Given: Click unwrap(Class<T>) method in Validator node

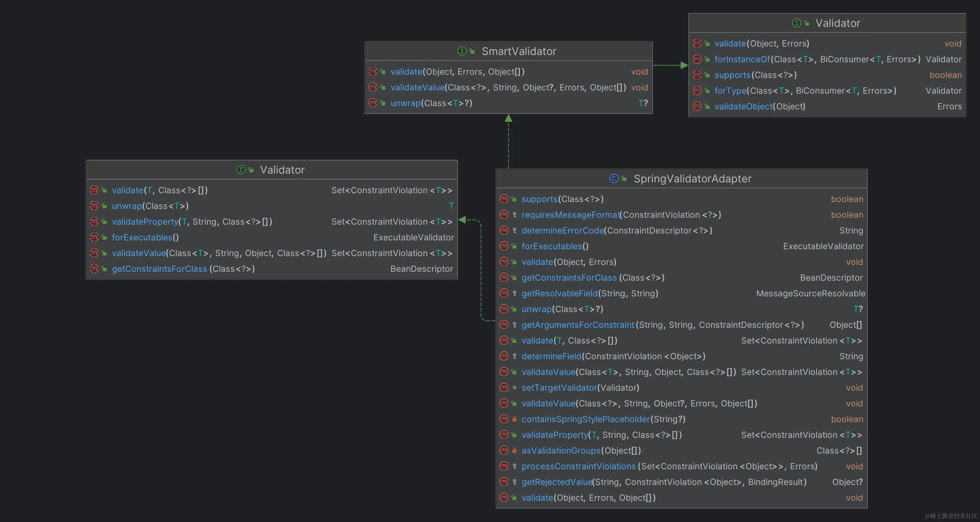Looking at the screenshot, I should coord(150,206).
